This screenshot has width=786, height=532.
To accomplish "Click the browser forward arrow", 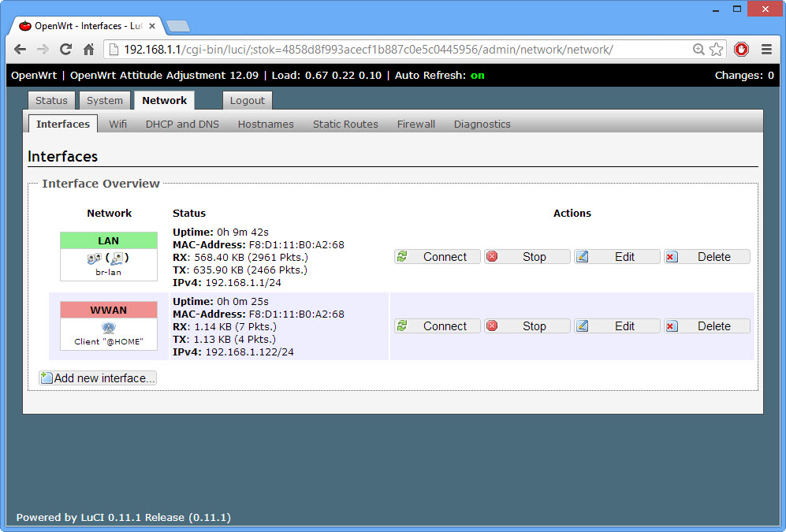I will tap(43, 49).
